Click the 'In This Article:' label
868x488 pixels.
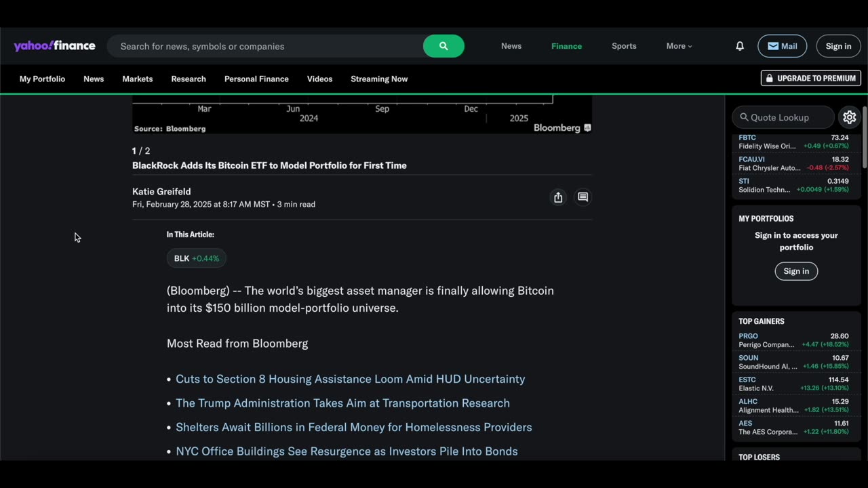coord(191,235)
